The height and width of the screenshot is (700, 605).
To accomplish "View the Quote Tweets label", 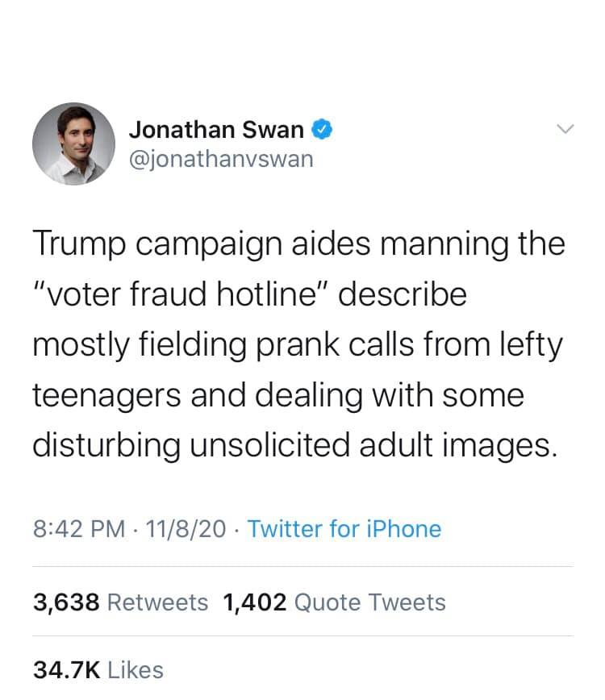I will [370, 602].
